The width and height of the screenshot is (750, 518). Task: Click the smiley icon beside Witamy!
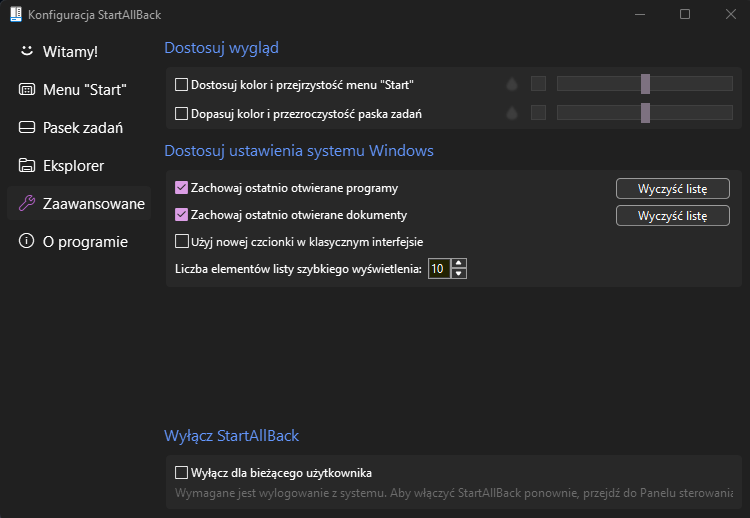pyautogui.click(x=27, y=50)
